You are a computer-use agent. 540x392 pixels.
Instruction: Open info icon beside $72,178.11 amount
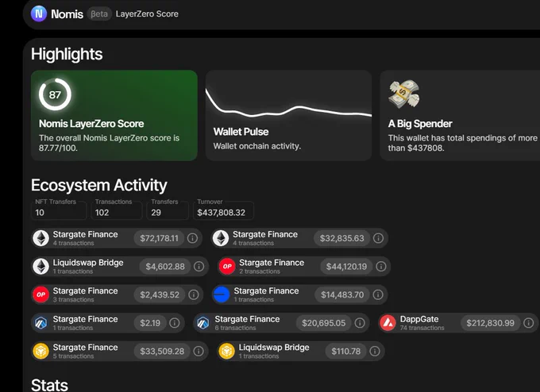coord(192,238)
